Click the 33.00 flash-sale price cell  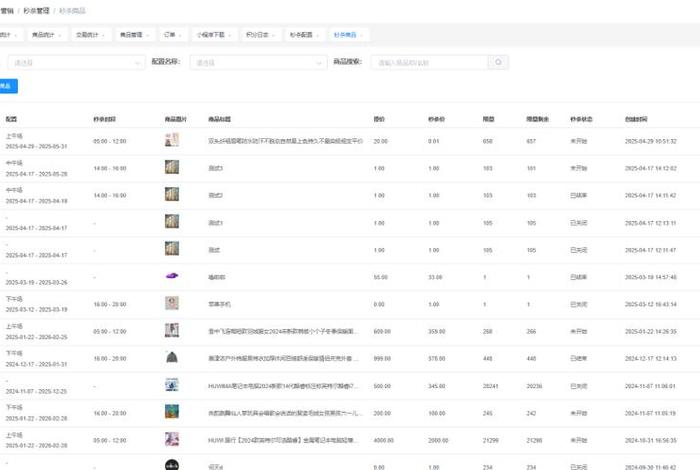coord(435,277)
